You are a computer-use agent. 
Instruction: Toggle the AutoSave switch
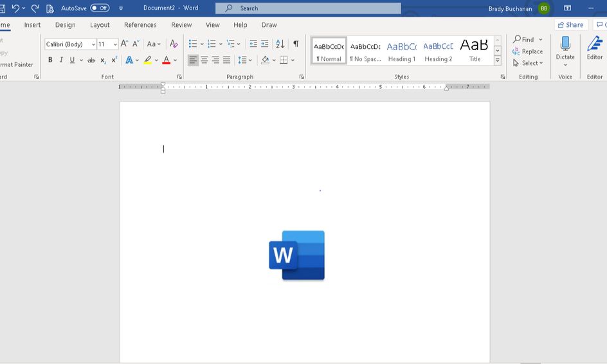point(100,8)
